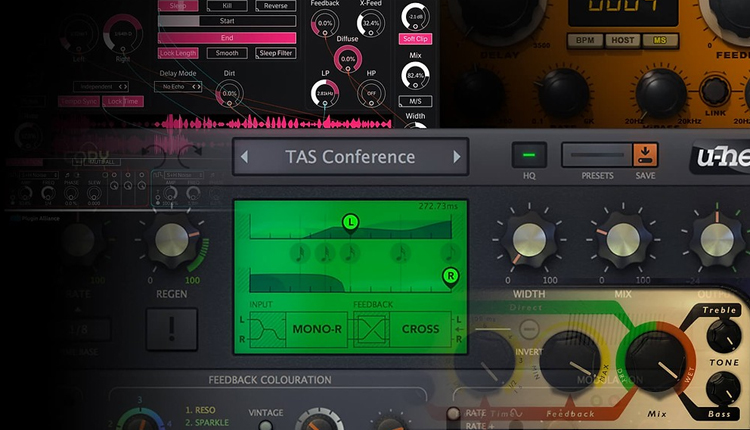The image size is (750, 430).
Task: Click the pink plugin Mix knob 82.4%
Action: coord(415,76)
